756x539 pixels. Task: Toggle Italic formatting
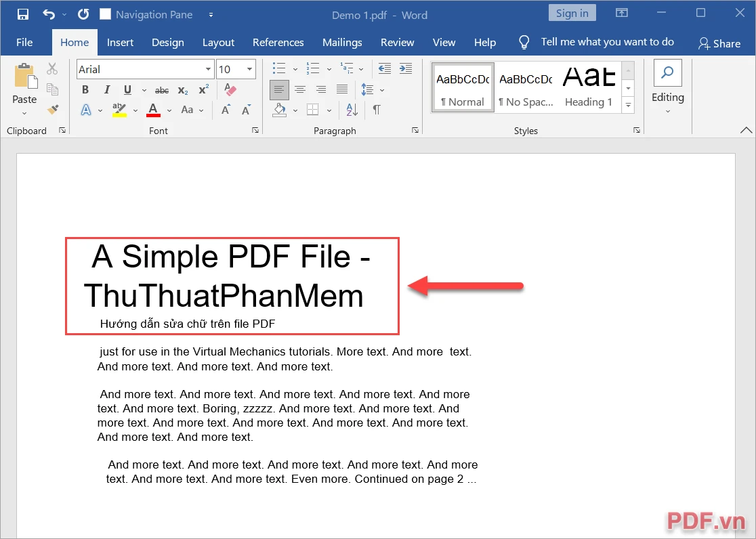click(x=106, y=89)
